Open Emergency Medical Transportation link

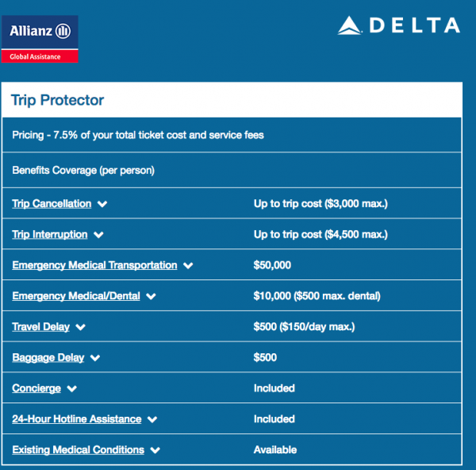[x=94, y=265]
